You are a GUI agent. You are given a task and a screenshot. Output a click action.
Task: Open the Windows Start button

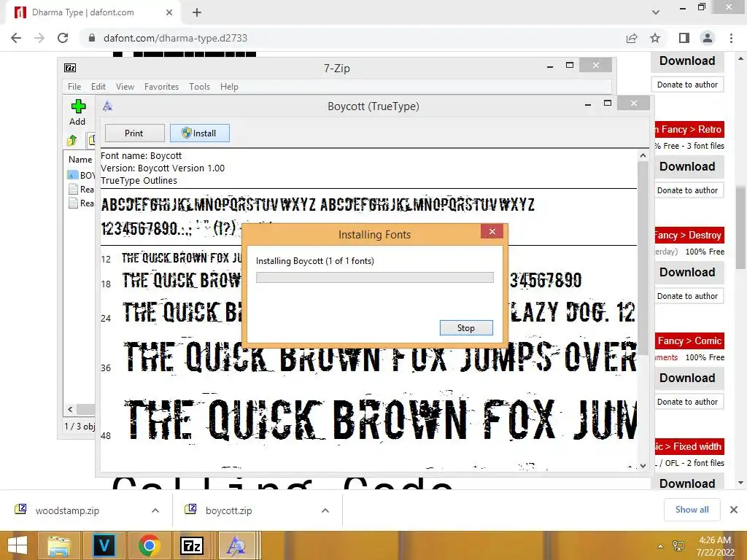[x=18, y=545]
